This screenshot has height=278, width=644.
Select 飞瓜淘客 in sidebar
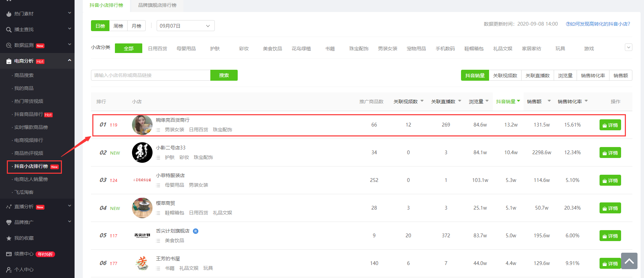(x=24, y=192)
